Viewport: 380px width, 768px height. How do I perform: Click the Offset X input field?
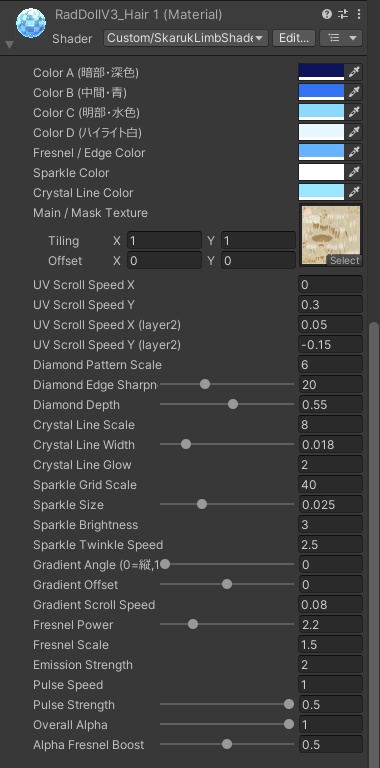click(164, 261)
